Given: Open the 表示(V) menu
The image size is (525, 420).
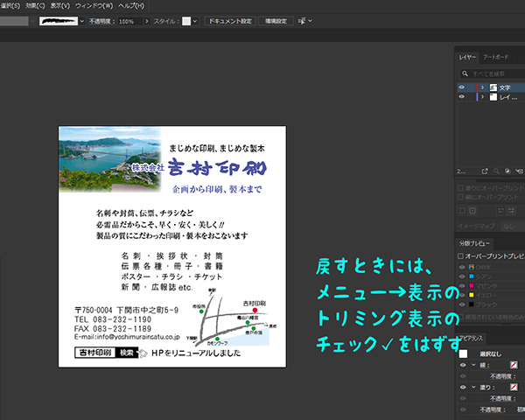Looking at the screenshot, I should click(60, 6).
